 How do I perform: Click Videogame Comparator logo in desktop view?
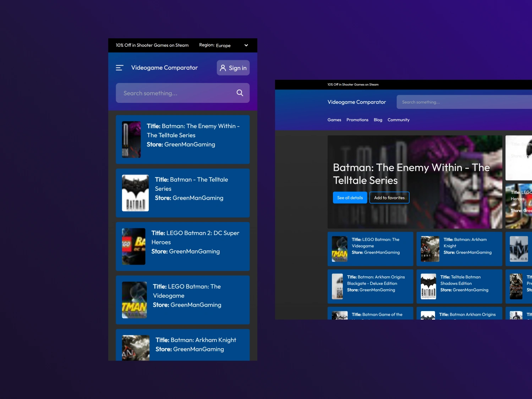(x=357, y=102)
